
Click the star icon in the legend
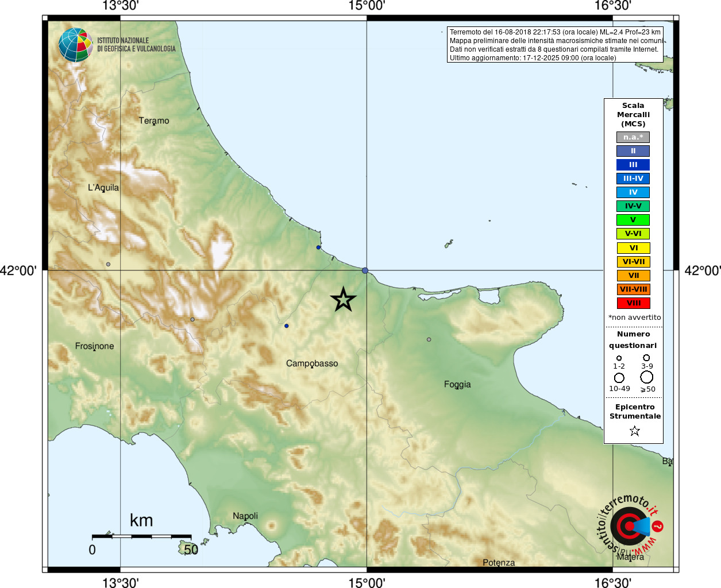coord(635,431)
